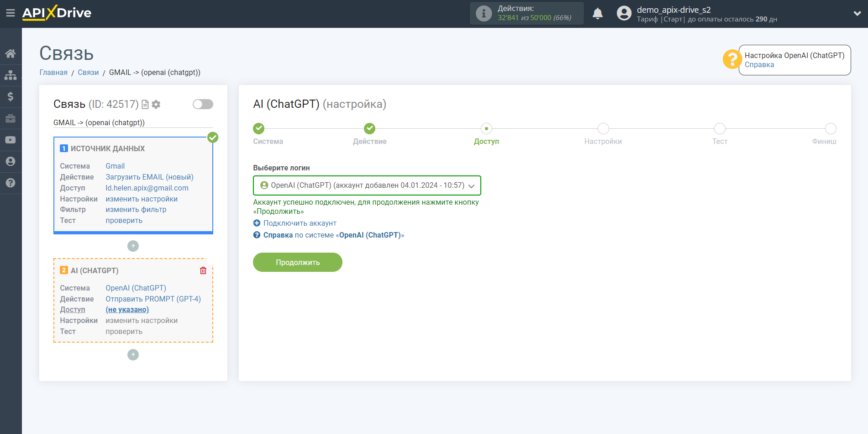Open the hamburger menu
This screenshot has width=868, height=434.
tap(10, 13)
